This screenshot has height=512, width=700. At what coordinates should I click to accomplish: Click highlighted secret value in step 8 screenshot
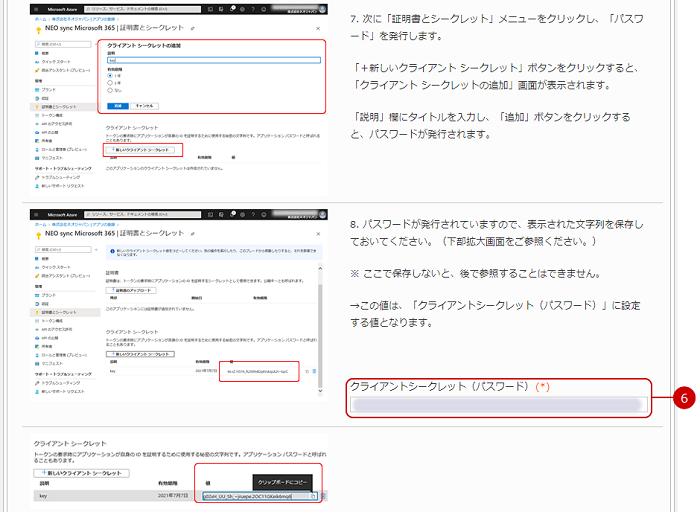[x=258, y=371]
